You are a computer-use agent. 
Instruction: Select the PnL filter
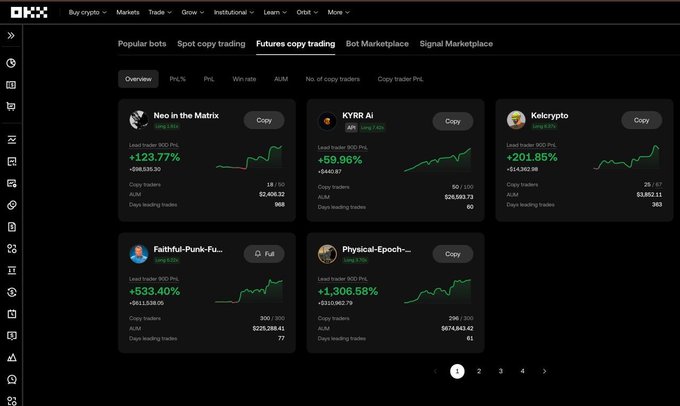(209, 79)
